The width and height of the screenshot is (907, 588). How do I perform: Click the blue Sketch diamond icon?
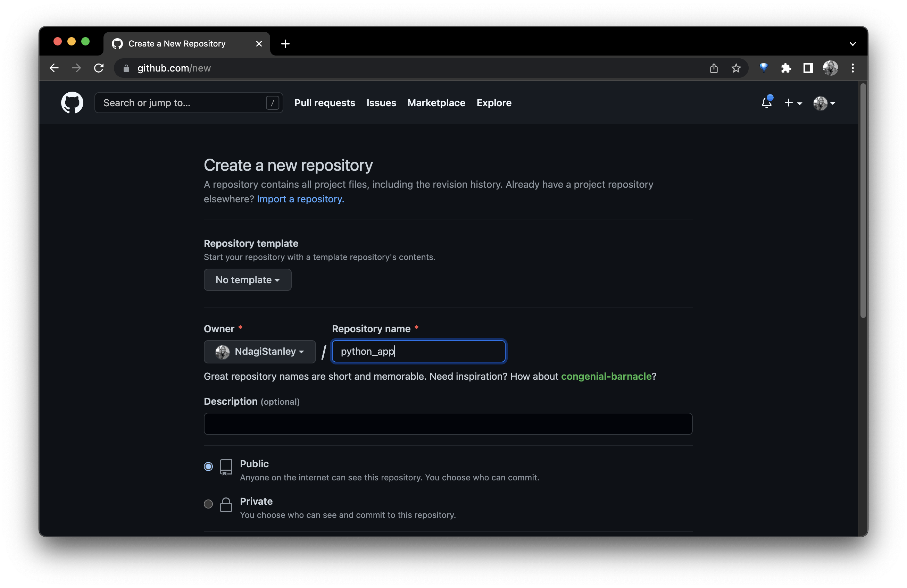pos(763,68)
